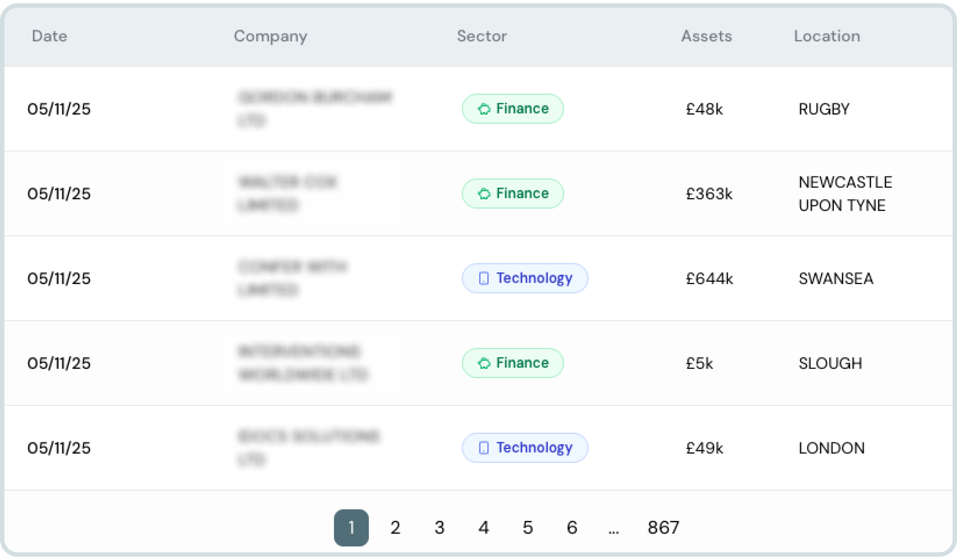Click the Technology icon in the Swansea row
Viewport: 957px width, 560px height.
(x=484, y=278)
